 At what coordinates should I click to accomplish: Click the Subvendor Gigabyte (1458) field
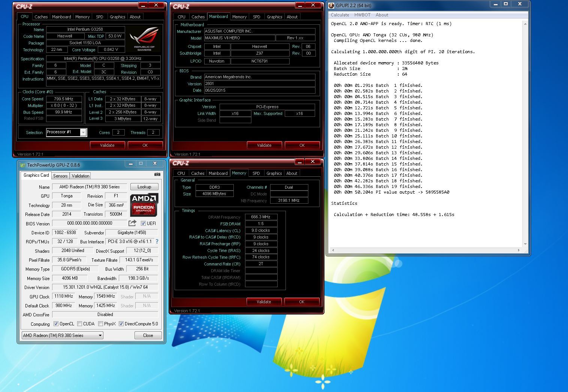click(132, 233)
